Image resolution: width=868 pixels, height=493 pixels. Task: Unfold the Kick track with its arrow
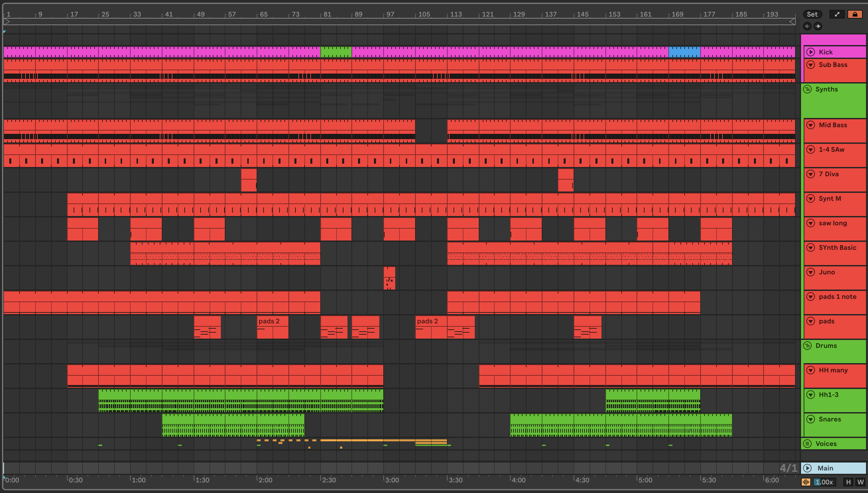[811, 52]
